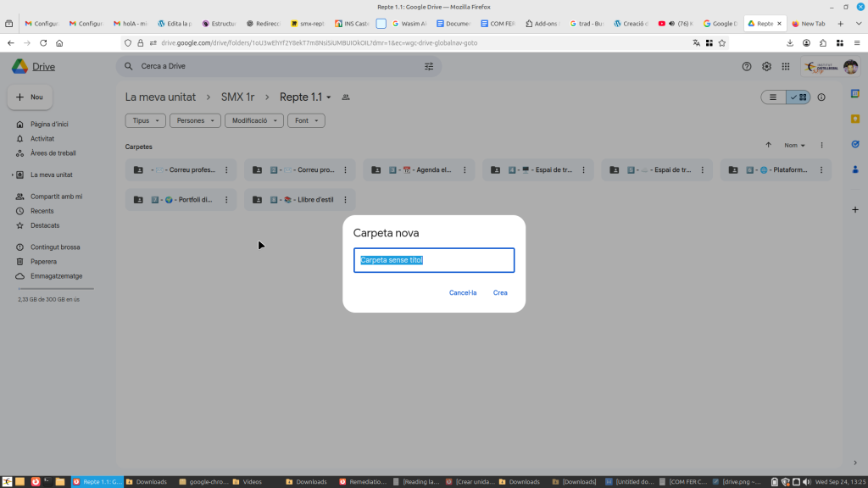Viewport: 868px width, 488px height.
Task: Switch to list layout view
Action: pyautogui.click(x=773, y=97)
